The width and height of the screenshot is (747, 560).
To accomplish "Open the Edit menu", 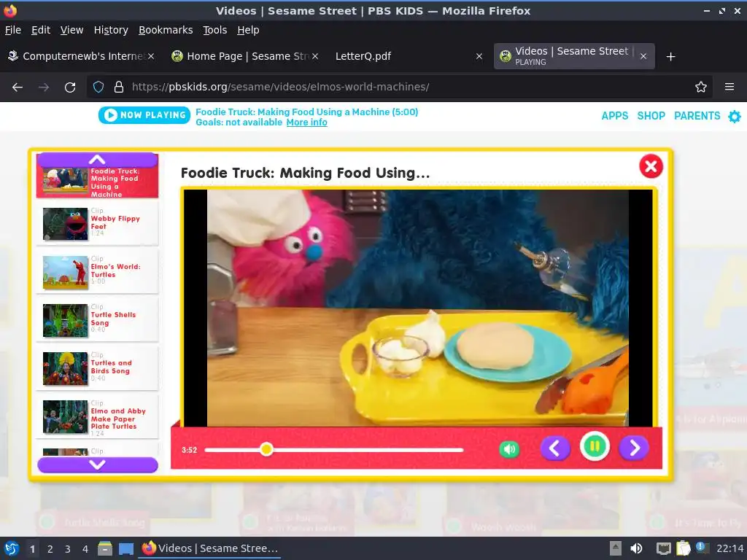I will point(41,30).
